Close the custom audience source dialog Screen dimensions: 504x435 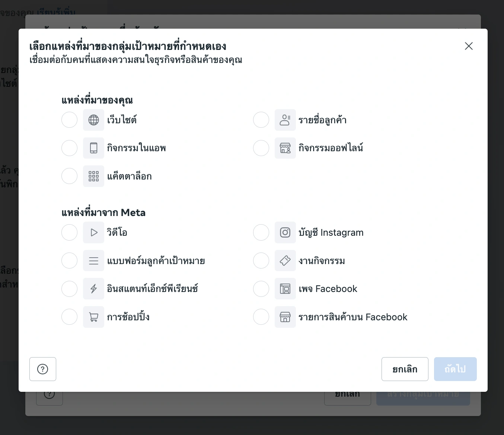[469, 46]
